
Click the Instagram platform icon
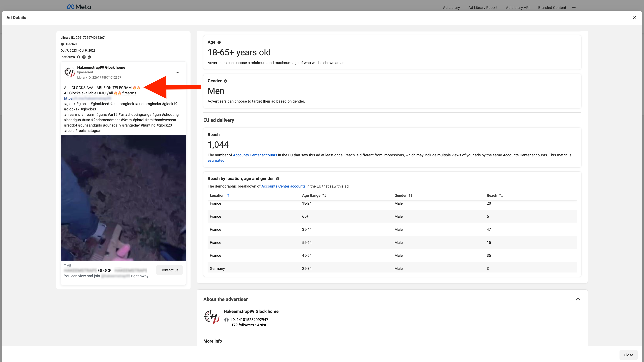tap(84, 57)
